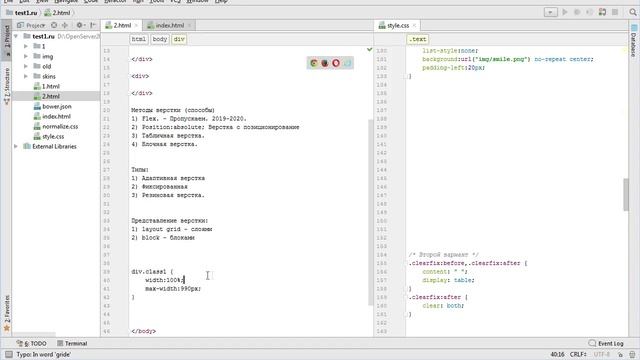Viewport: 640px width, 360px height.
Task: Open Opera browser preview icon in editor
Action: [336, 63]
